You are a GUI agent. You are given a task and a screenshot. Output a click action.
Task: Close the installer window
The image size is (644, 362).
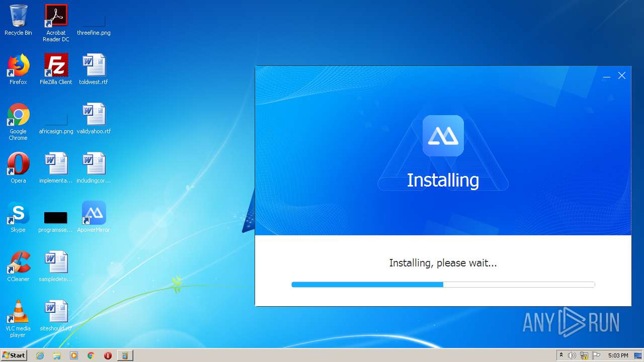pyautogui.click(x=622, y=75)
